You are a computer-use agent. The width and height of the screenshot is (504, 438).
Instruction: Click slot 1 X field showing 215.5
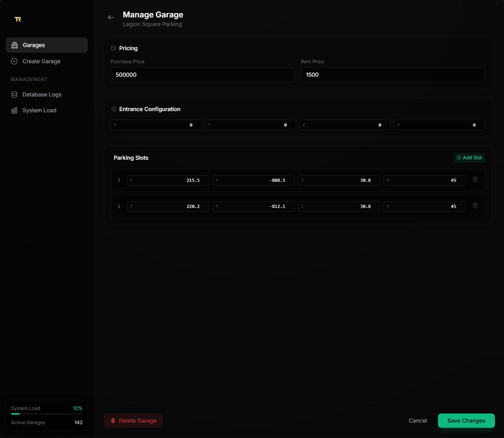pos(168,180)
